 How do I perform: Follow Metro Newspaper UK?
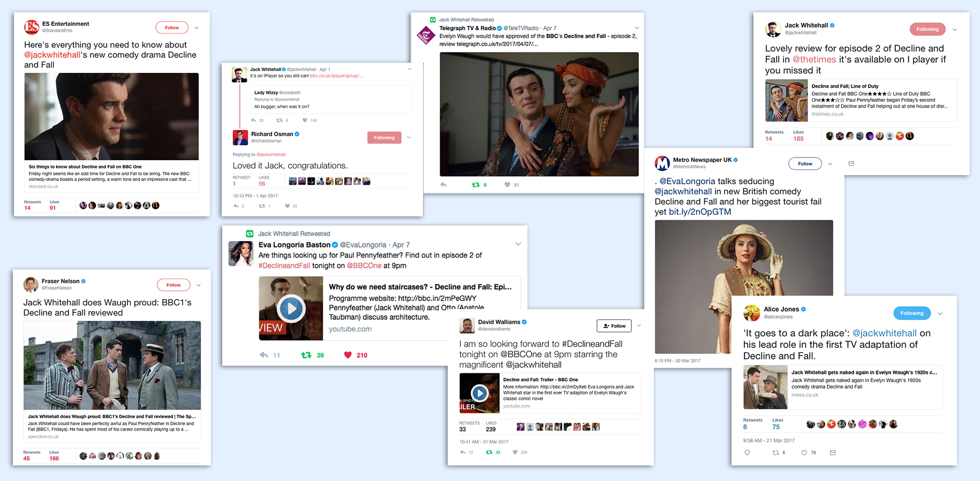[x=805, y=164]
